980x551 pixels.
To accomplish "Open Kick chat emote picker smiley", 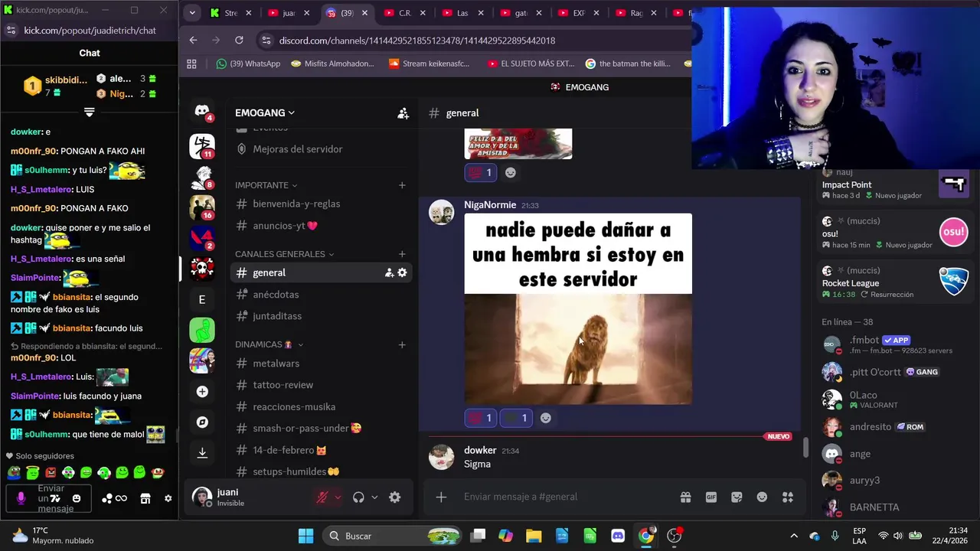I will pos(77,499).
